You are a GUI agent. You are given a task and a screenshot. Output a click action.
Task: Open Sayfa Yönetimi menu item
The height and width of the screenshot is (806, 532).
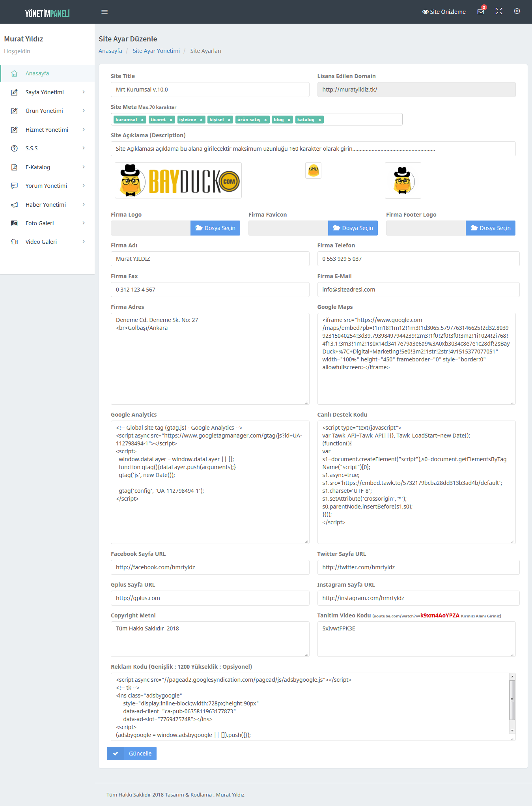click(47, 92)
